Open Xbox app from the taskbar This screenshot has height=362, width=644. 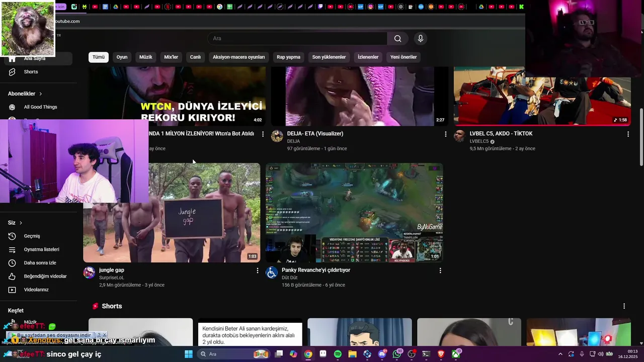456,354
